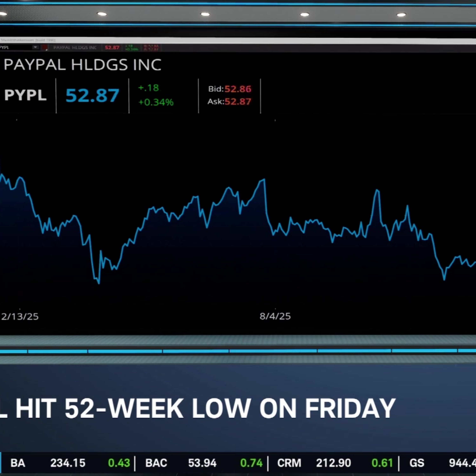Click the +.18 net change value
Image resolution: width=476 pixels, height=476 pixels.
point(149,88)
